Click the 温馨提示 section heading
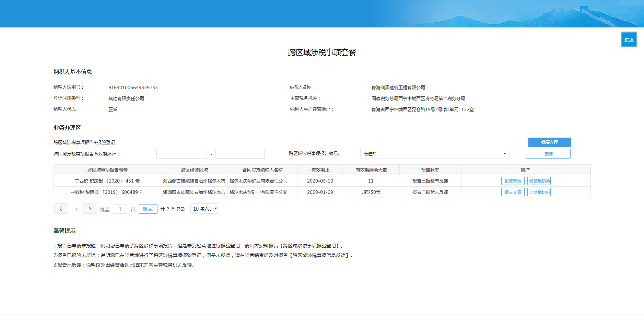 [65, 231]
